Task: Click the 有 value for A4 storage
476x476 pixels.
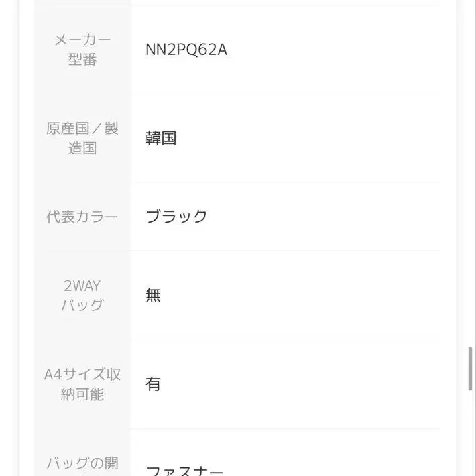Action: pyautogui.click(x=153, y=383)
